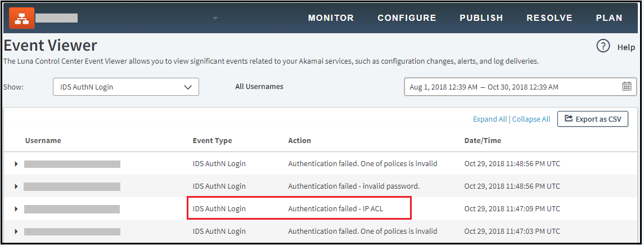The height and width of the screenshot is (245, 644).
Task: Click the orange network logo icon
Action: [x=22, y=18]
